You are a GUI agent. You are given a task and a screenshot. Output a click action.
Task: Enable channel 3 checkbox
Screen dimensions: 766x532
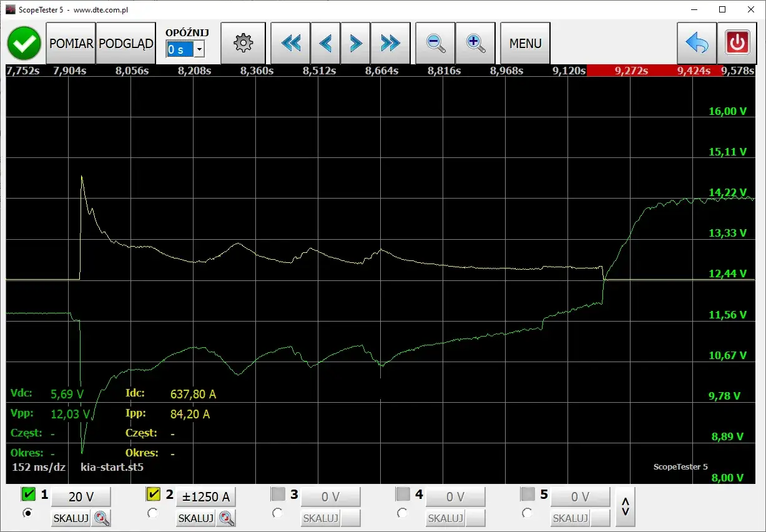tap(278, 495)
